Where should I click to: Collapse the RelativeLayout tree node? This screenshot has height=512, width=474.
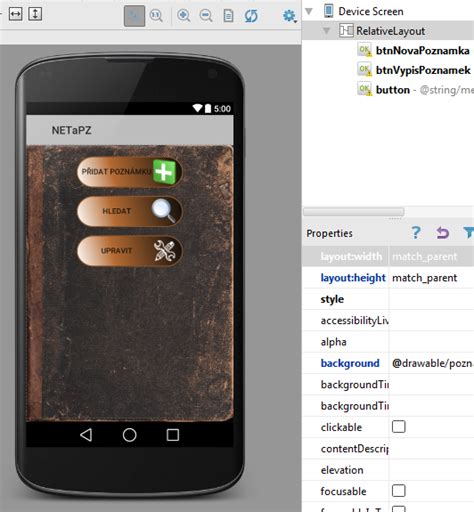[x=327, y=31]
